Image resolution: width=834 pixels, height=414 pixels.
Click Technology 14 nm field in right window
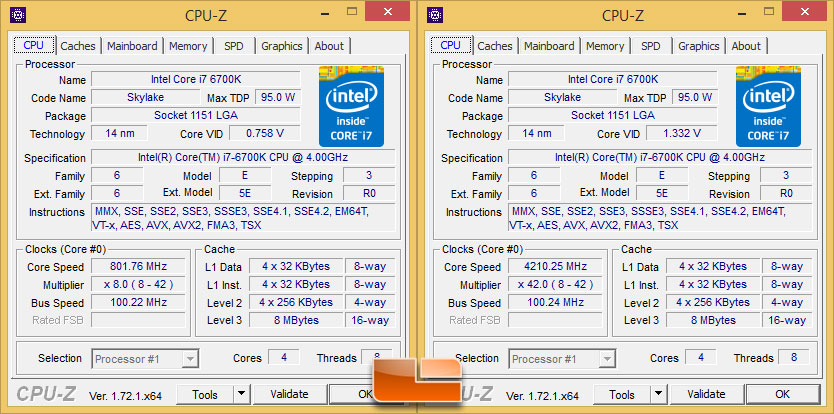point(536,133)
